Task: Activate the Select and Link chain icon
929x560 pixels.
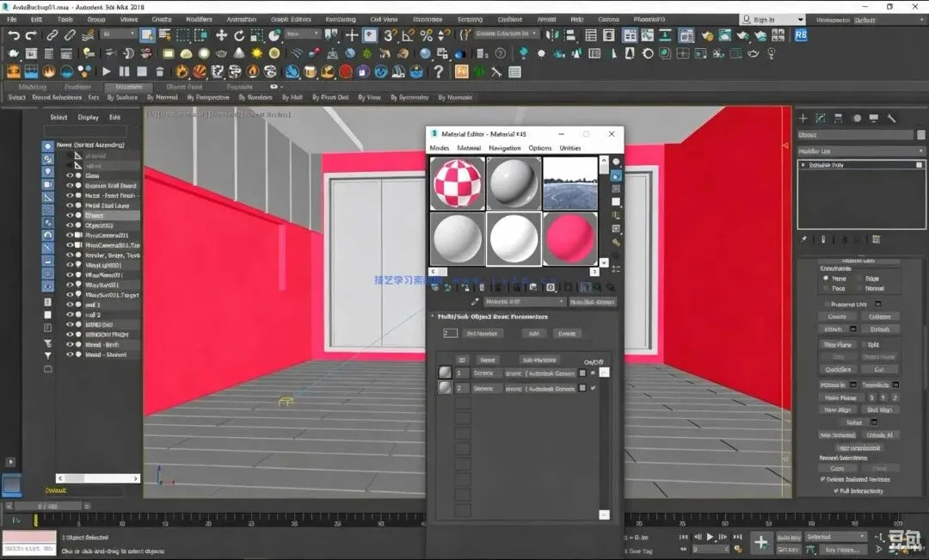Action: coord(52,35)
